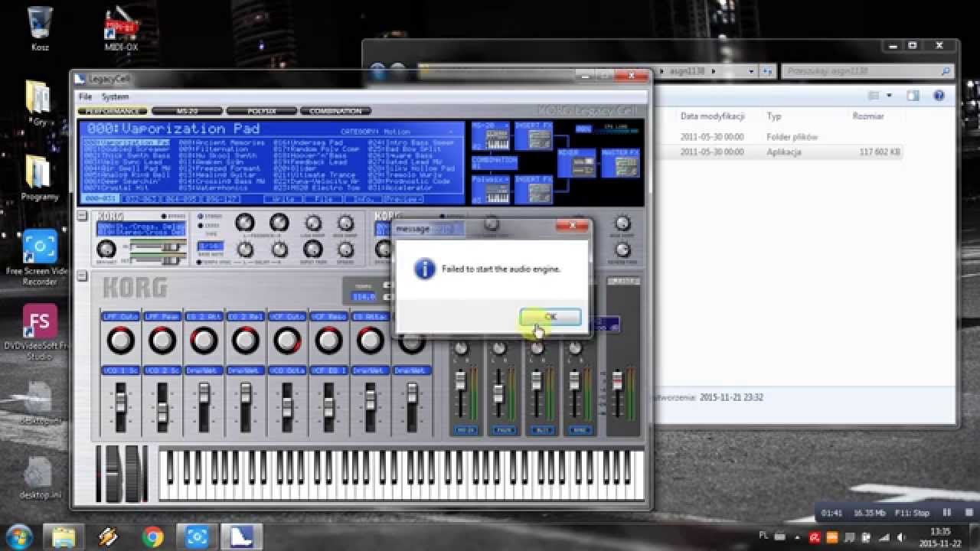Open the base note value selector
The height and width of the screenshot is (551, 980).
click(211, 246)
